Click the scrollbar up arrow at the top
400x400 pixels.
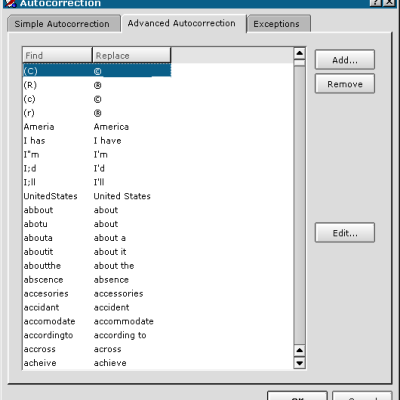pyautogui.click(x=299, y=53)
